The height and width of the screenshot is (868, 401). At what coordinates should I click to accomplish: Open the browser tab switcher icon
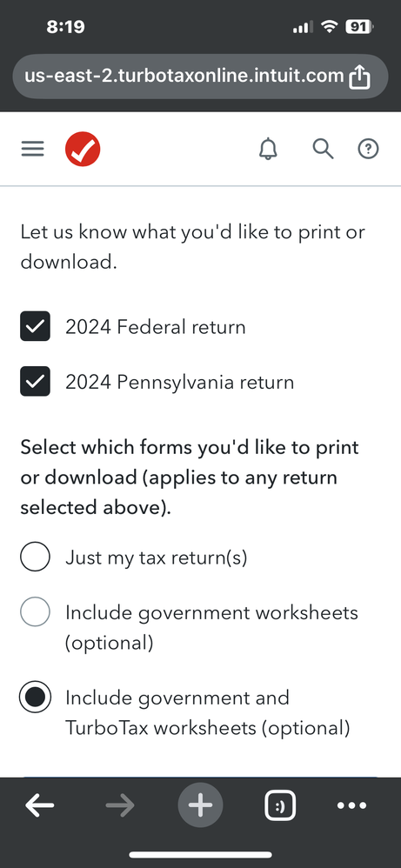[x=280, y=805]
